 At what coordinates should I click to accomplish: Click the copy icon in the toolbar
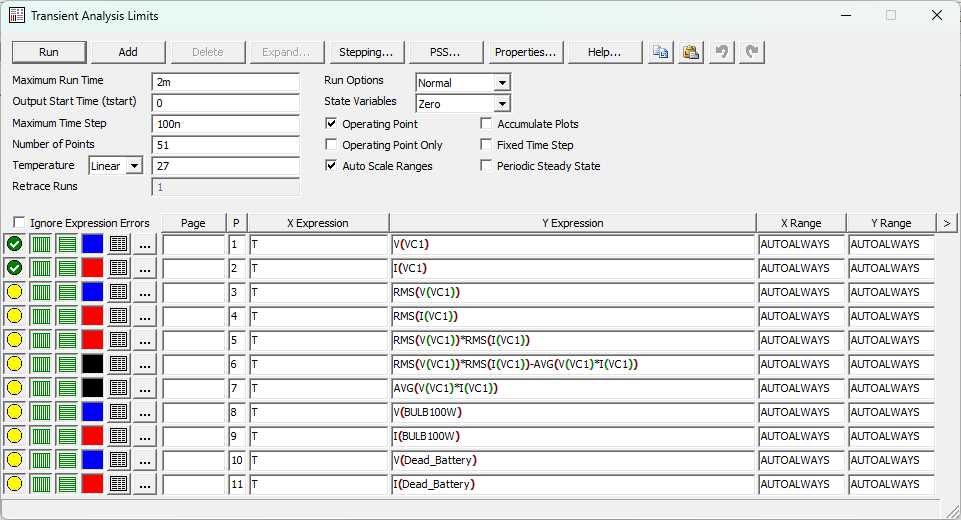tap(660, 52)
